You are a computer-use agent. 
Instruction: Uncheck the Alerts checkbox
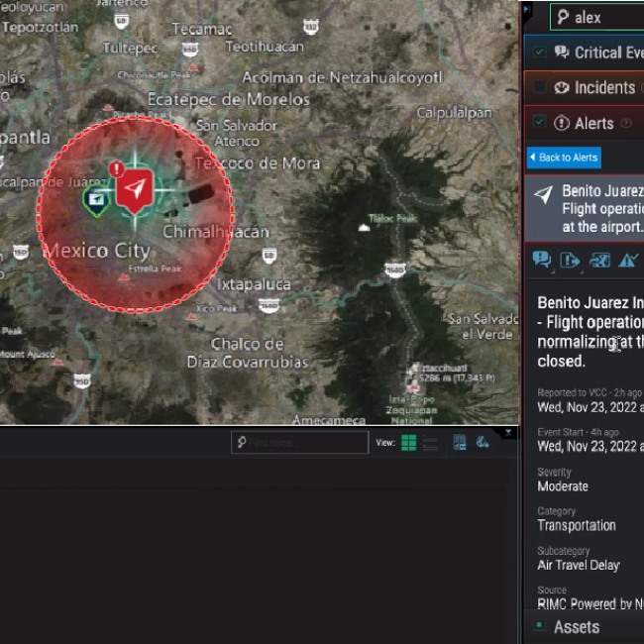pos(539,123)
